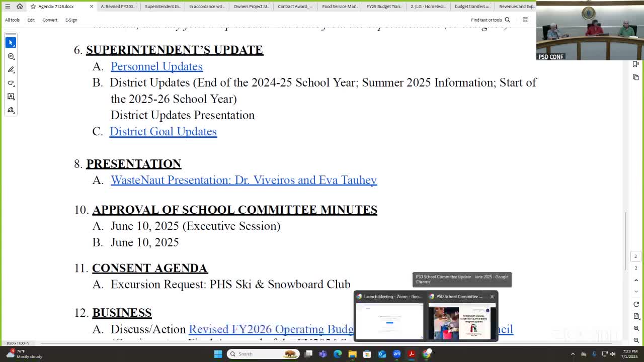Click the Save icon in the toolbar
Screen dimensions: 644x362
[525, 20]
